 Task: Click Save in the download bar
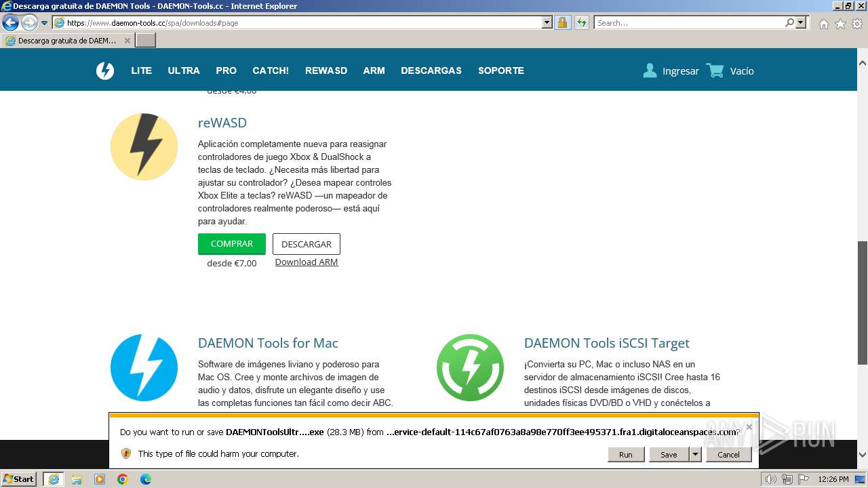coord(669,455)
